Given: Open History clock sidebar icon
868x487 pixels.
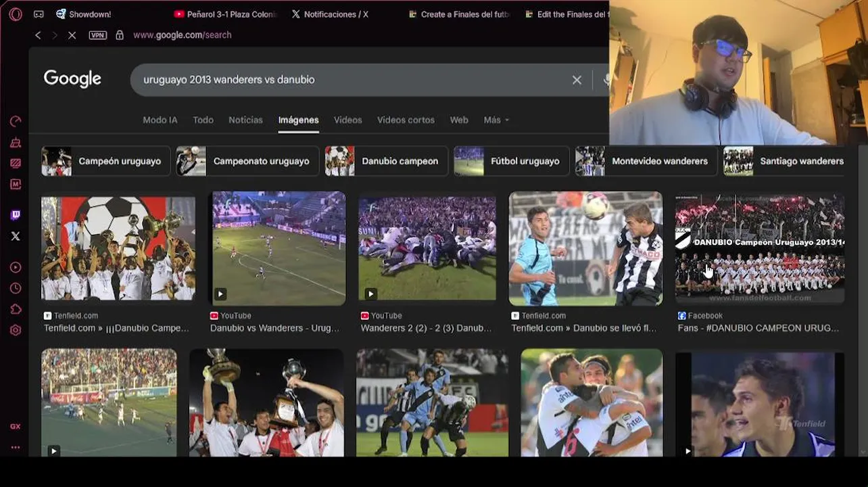Looking at the screenshot, I should click(x=16, y=289).
